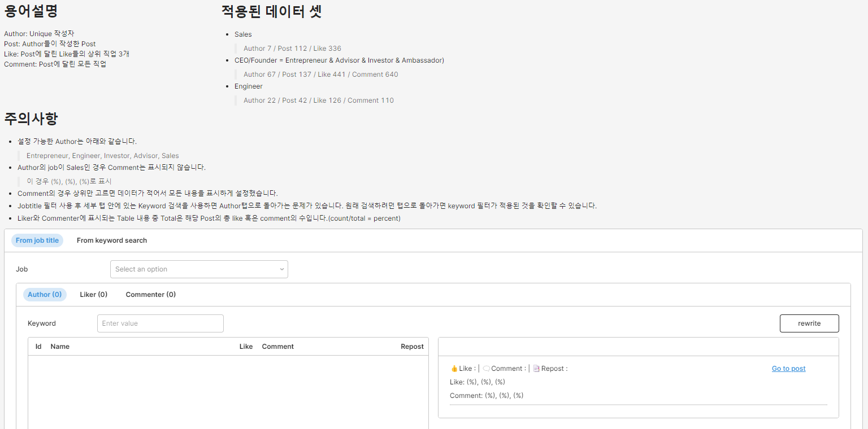Click the "Comment: Post에 달린 모든 직업" line

point(55,64)
